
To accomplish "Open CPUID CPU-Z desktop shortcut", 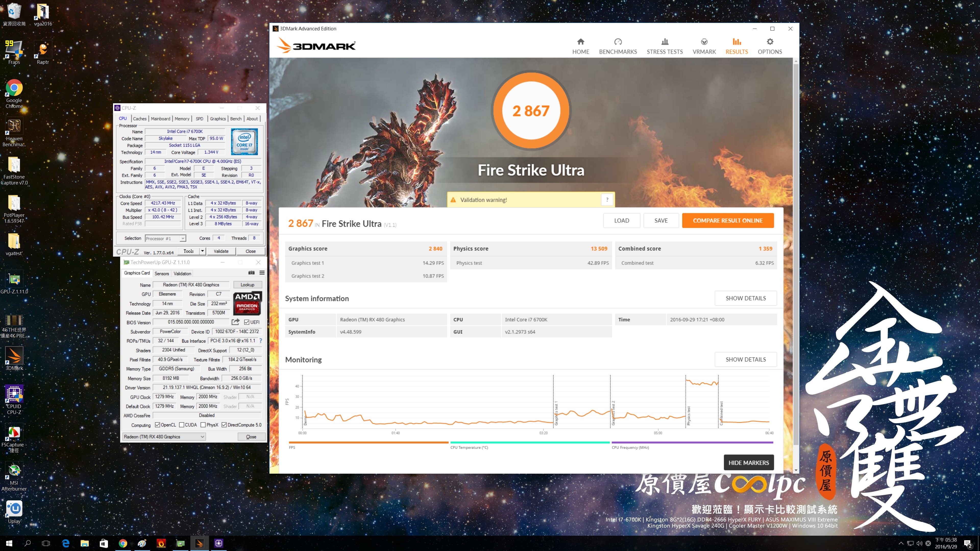I will point(14,400).
